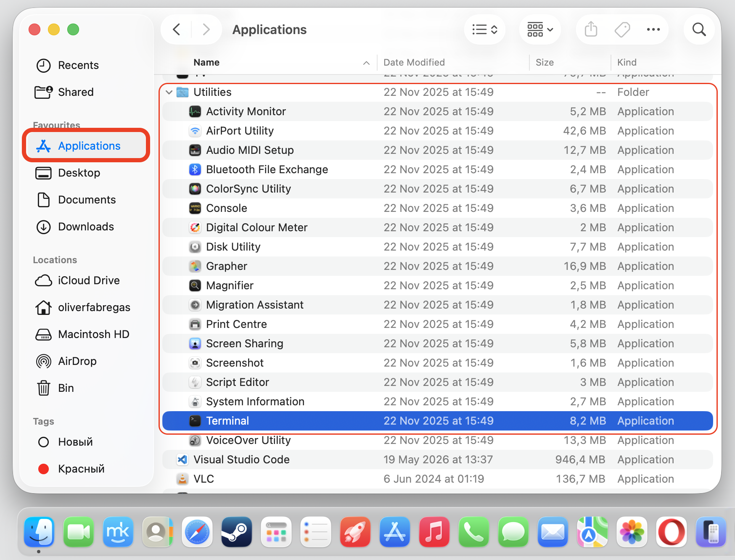
Task: Open the group-by options dropdown
Action: (x=540, y=29)
